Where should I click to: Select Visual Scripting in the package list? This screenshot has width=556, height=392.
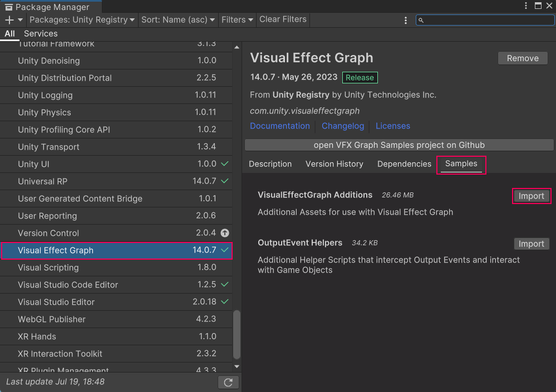coord(48,267)
